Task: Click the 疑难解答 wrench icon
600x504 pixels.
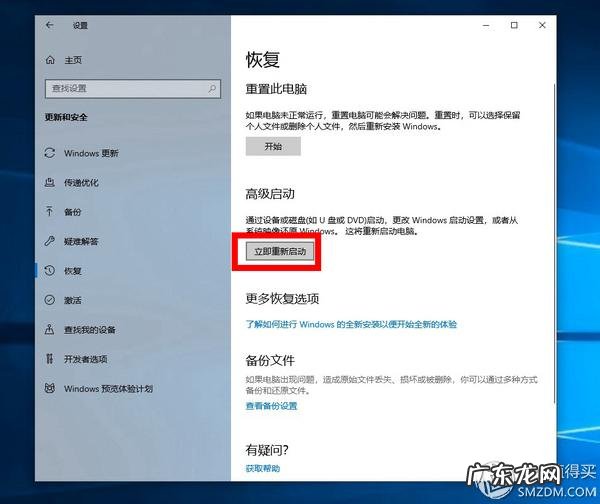Action: pos(50,241)
